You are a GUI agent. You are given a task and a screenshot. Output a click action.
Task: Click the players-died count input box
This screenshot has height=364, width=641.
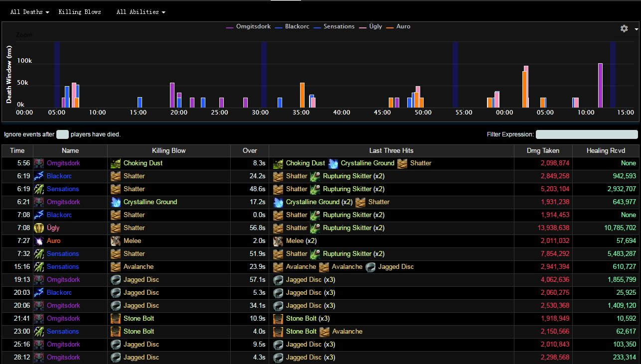(x=62, y=134)
